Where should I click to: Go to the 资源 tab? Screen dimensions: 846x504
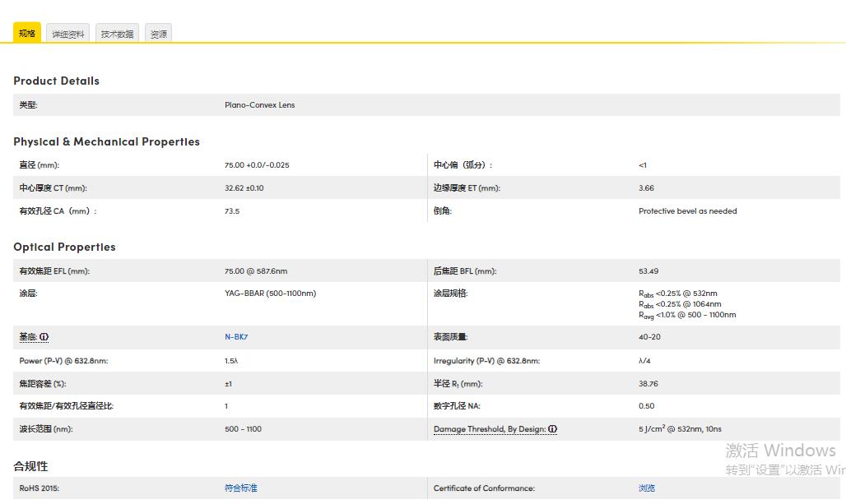(x=158, y=34)
